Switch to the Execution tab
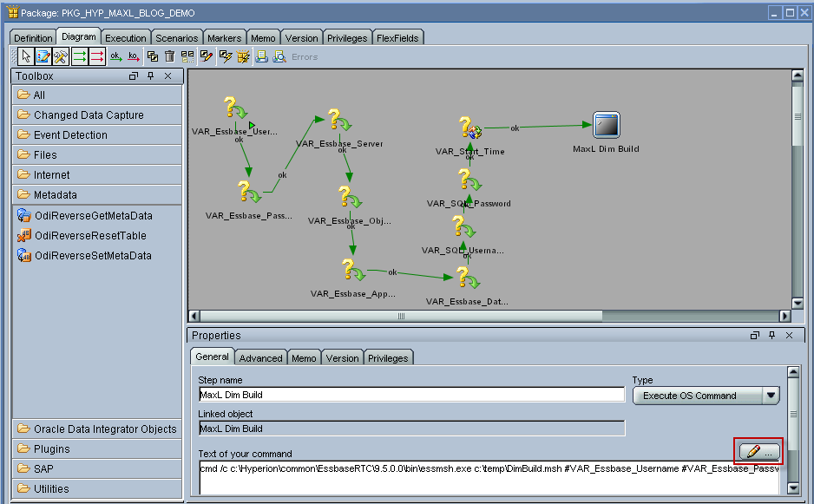 pos(126,38)
